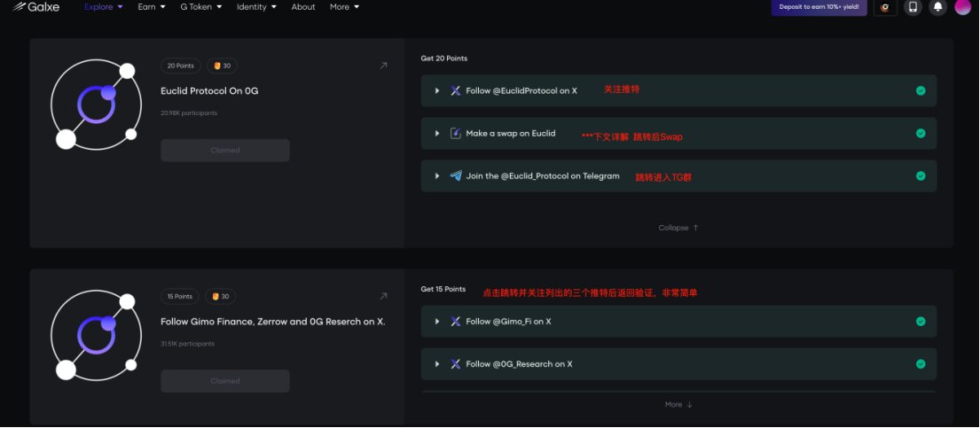Open Euclid Protocol On 0G external arrow
980x428 pixels.
pos(383,66)
